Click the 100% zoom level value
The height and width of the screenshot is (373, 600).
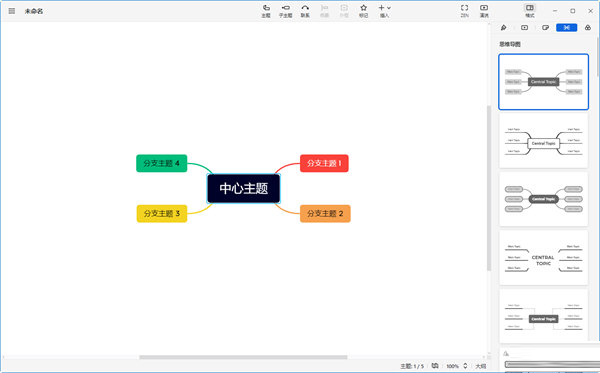(x=452, y=366)
